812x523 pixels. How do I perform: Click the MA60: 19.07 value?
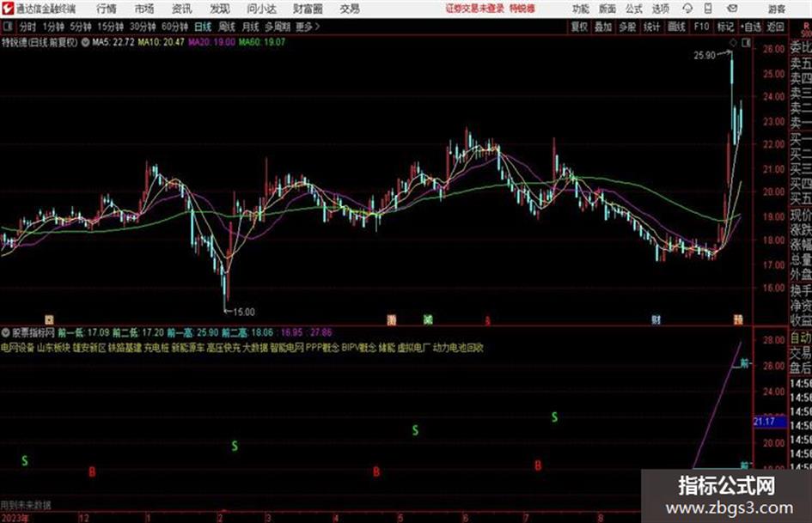(x=261, y=42)
